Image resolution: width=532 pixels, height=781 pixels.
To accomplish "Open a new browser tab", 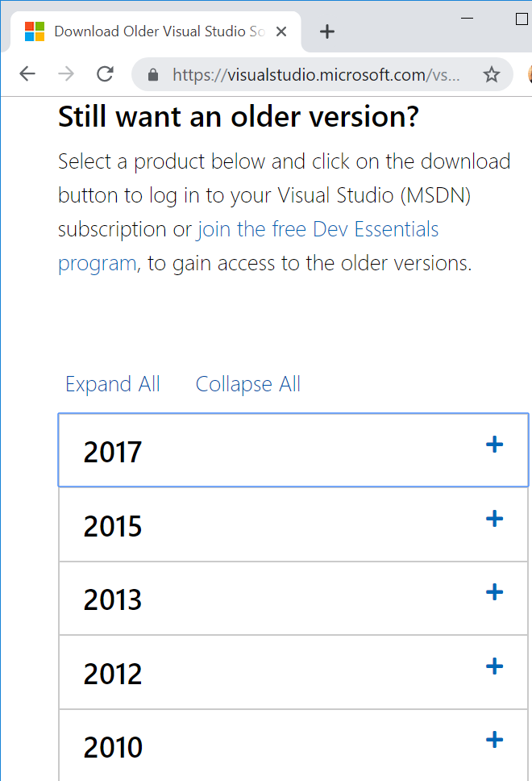I will click(327, 32).
